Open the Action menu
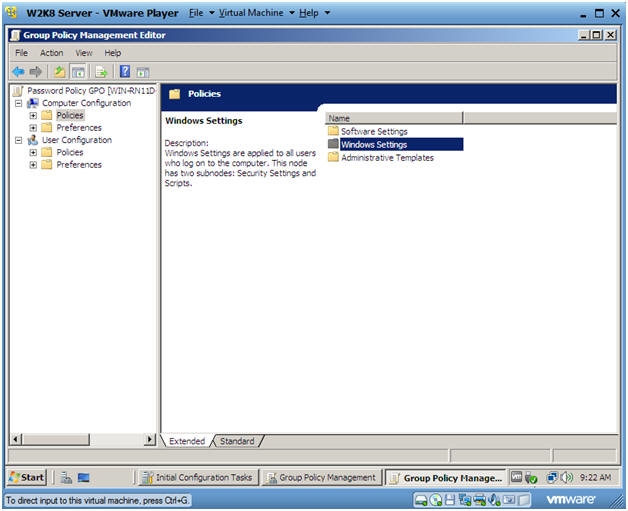Screen dimensions: 628x511 [x=51, y=53]
